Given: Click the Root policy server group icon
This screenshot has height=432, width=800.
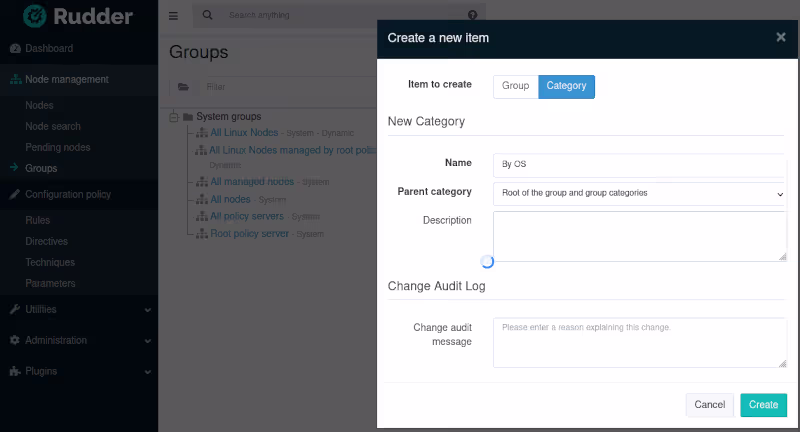Looking at the screenshot, I should pyautogui.click(x=202, y=234).
